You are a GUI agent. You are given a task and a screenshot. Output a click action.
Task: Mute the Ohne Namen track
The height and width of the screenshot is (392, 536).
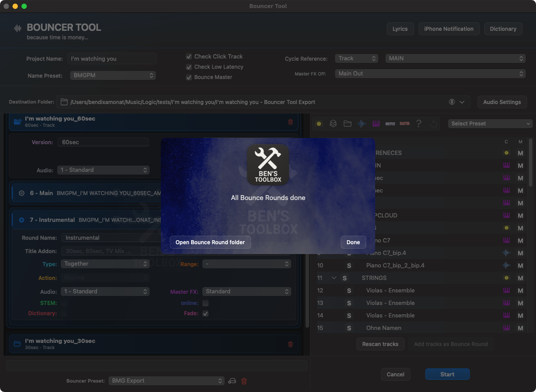[x=520, y=328]
